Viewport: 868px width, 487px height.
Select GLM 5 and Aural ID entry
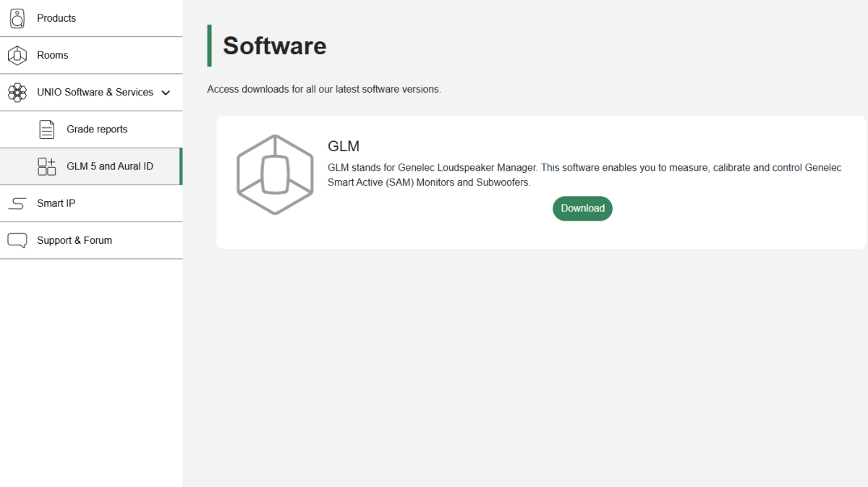coord(91,166)
